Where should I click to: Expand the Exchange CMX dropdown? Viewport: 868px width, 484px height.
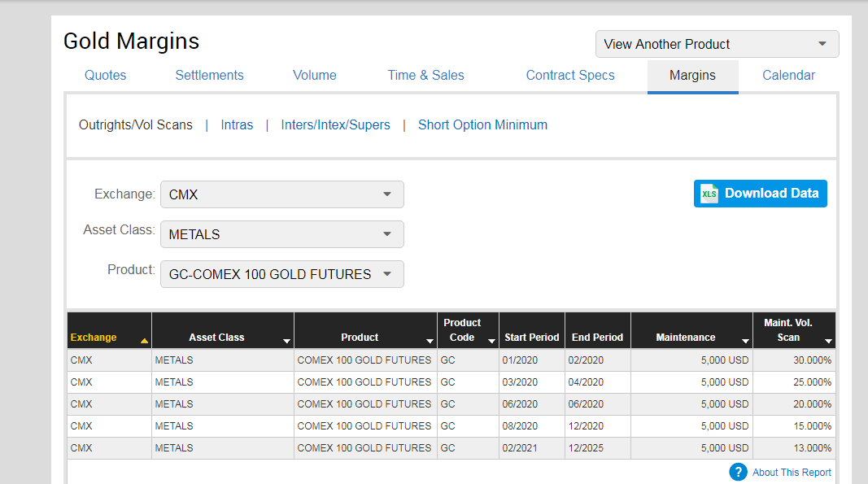click(281, 194)
